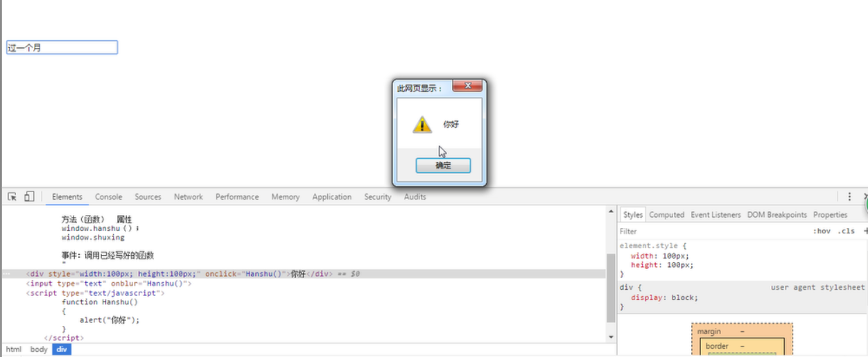The width and height of the screenshot is (868, 357).
Task: Click the function Hanshu() code line
Action: (100, 302)
